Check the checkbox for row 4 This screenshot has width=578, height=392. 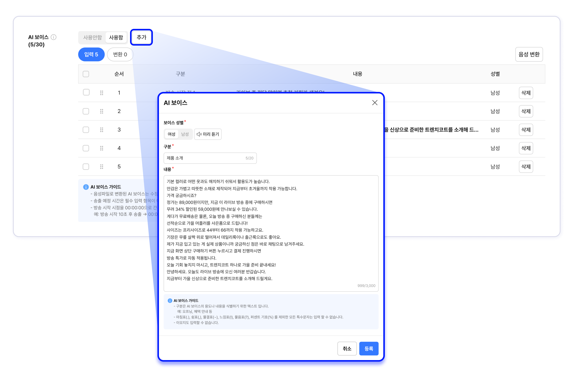86,148
